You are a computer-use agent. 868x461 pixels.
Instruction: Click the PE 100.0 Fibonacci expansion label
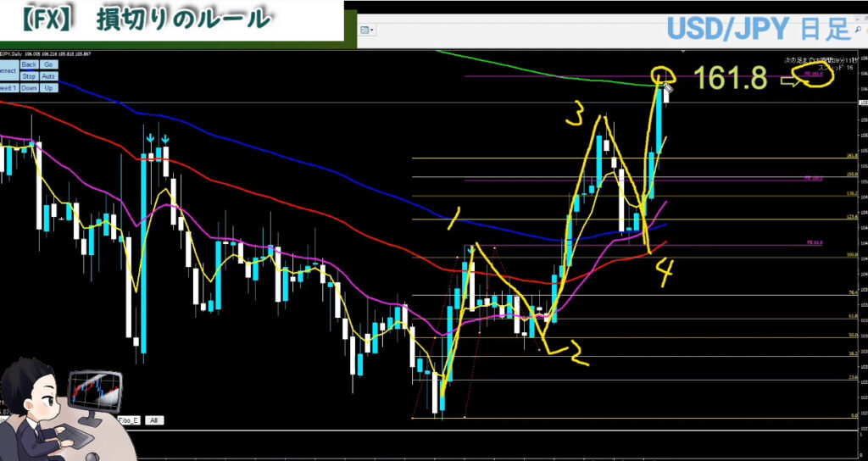click(x=815, y=179)
